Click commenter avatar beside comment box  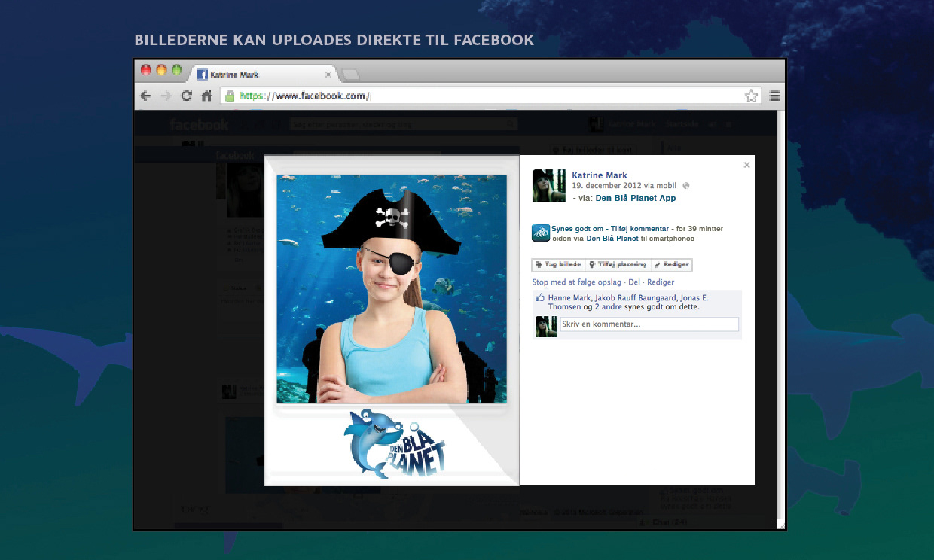[546, 327]
